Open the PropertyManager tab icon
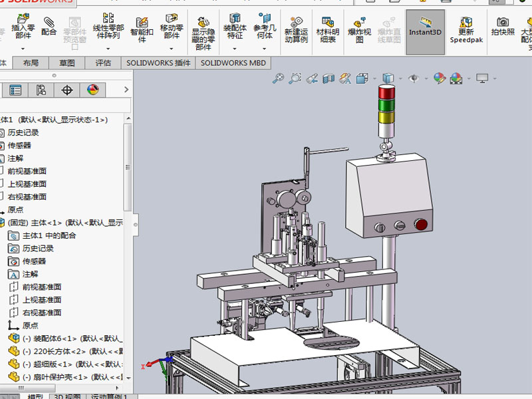 click(15, 90)
